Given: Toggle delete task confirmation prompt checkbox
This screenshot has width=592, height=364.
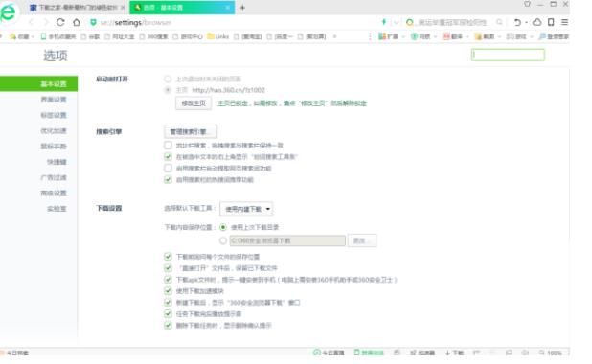Looking at the screenshot, I should point(168,325).
